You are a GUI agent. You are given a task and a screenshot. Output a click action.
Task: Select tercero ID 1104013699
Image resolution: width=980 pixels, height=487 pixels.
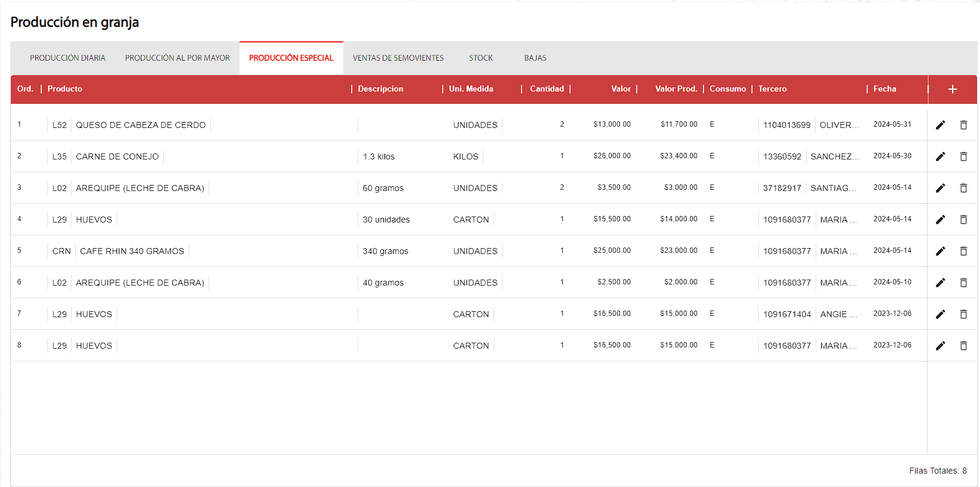pos(787,125)
